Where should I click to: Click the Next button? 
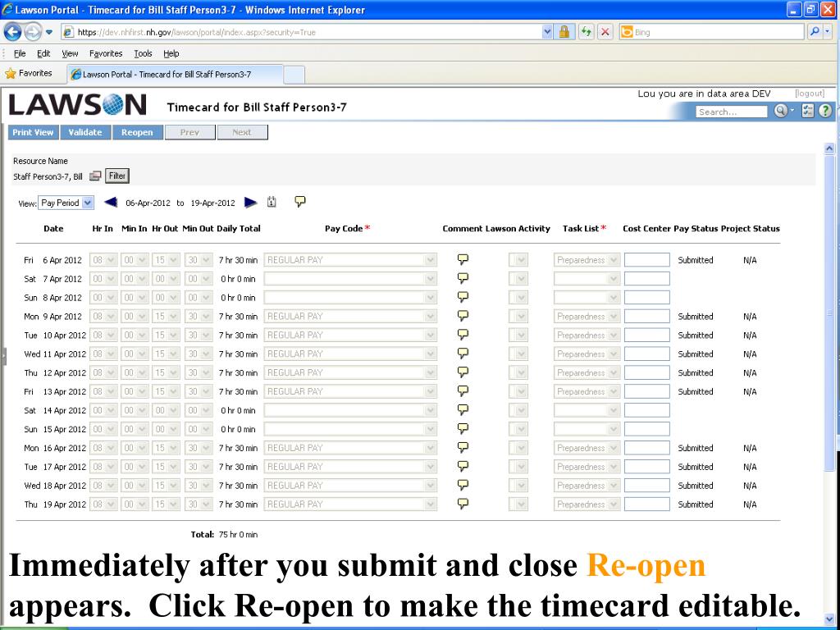(x=242, y=132)
